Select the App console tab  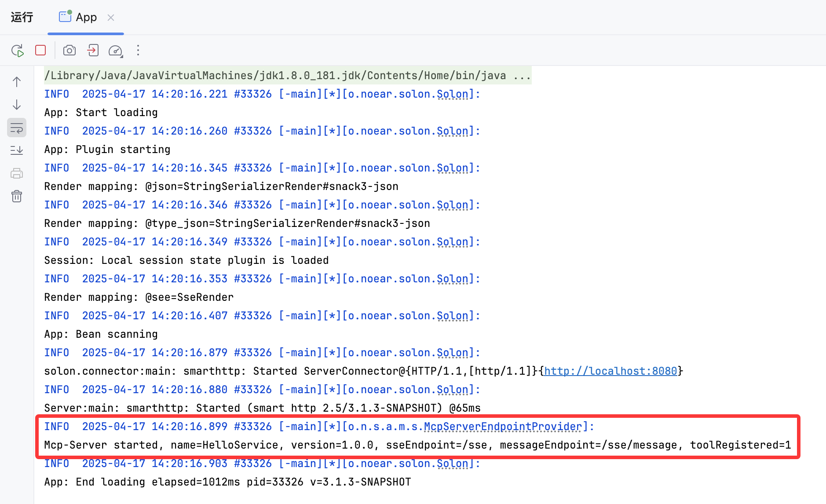coord(86,17)
